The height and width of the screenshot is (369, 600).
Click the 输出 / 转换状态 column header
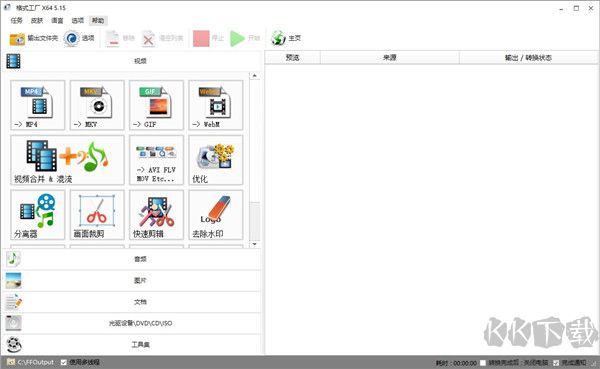528,58
